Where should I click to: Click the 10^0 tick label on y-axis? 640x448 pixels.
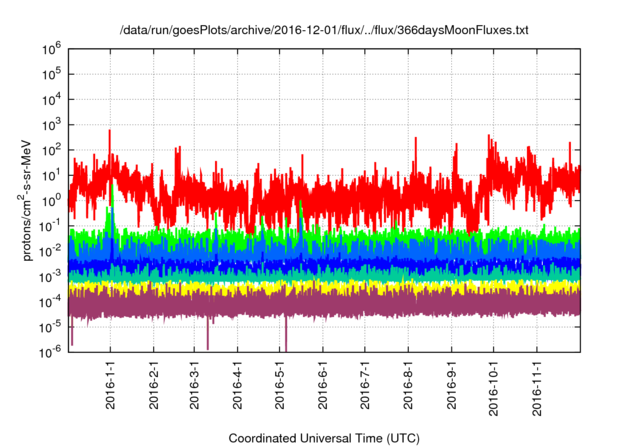(x=53, y=199)
